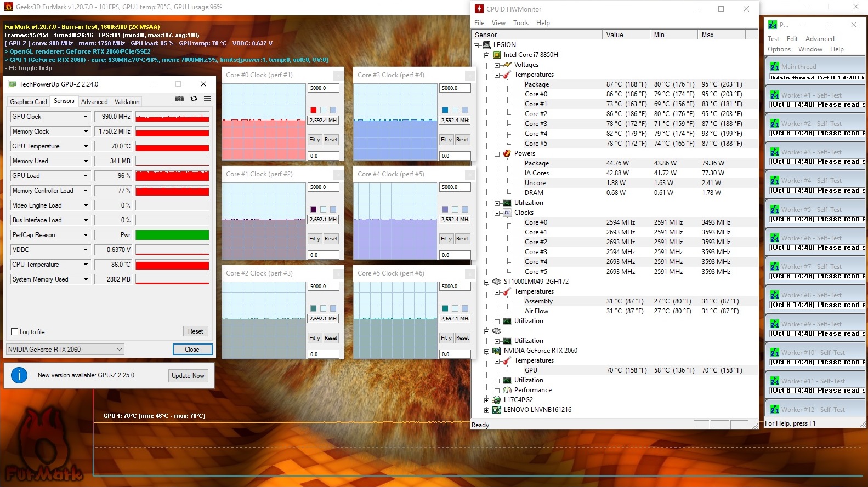Click the Update Now button

pos(188,375)
